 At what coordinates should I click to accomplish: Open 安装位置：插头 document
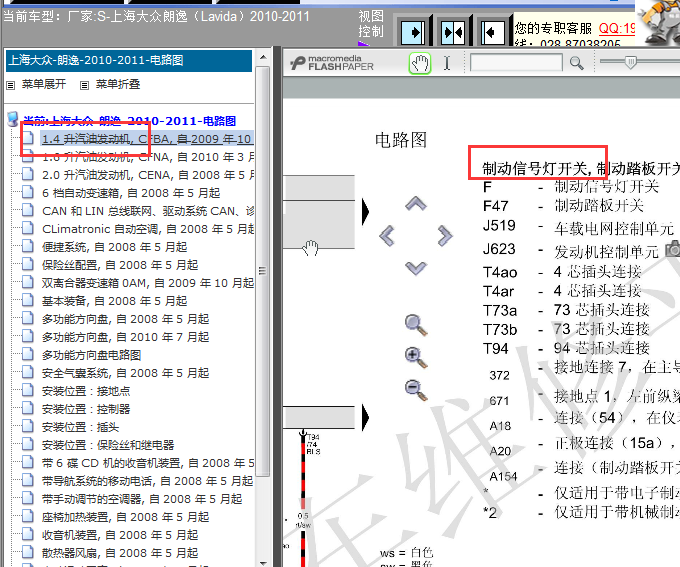pos(80,427)
